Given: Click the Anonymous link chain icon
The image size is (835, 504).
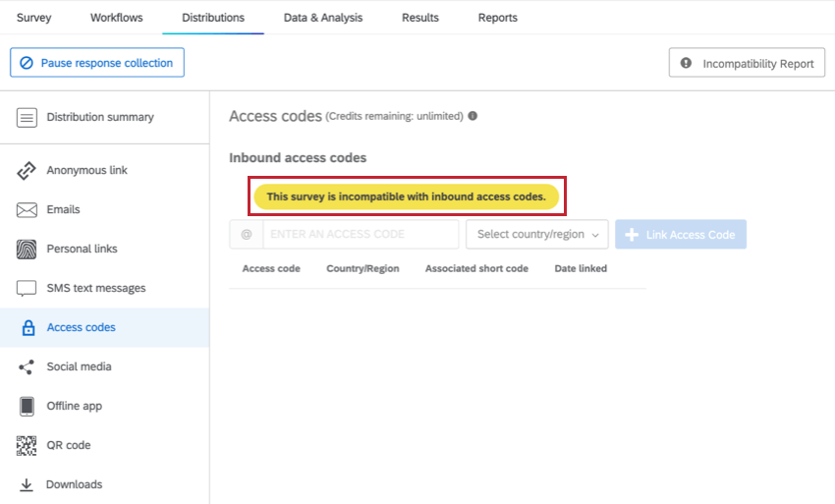Looking at the screenshot, I should tap(28, 171).
